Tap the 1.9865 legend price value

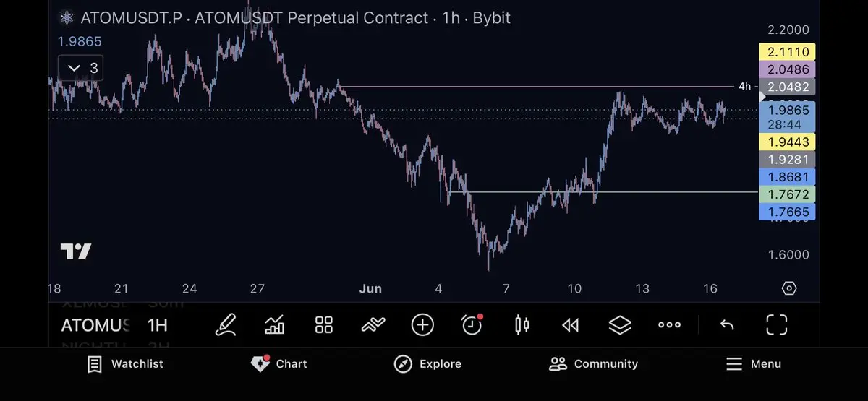tap(81, 42)
